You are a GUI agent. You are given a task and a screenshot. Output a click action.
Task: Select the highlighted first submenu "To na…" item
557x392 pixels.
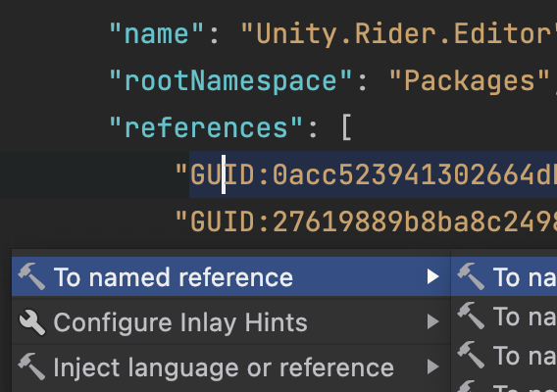pyautogui.click(x=504, y=277)
